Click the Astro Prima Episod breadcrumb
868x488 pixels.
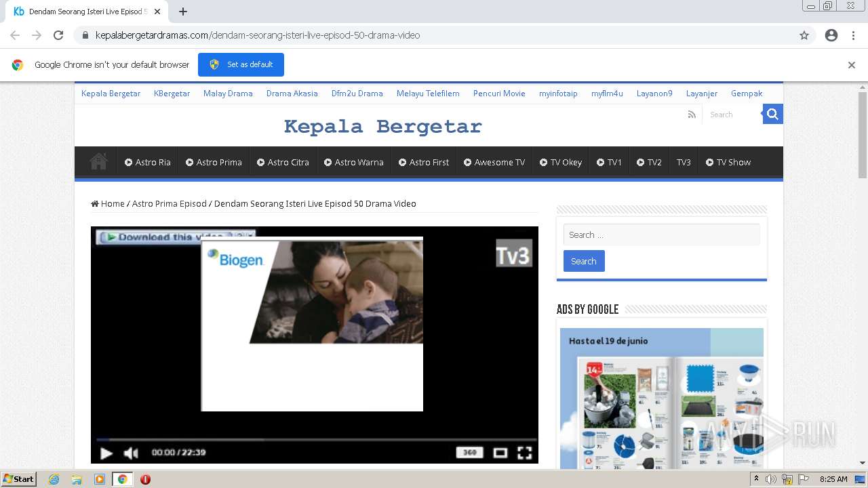tap(170, 203)
